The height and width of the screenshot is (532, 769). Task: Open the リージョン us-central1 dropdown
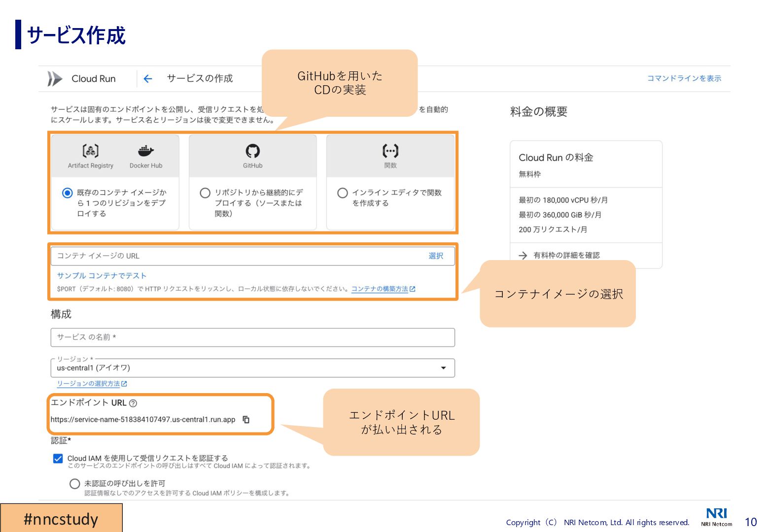[x=252, y=368]
